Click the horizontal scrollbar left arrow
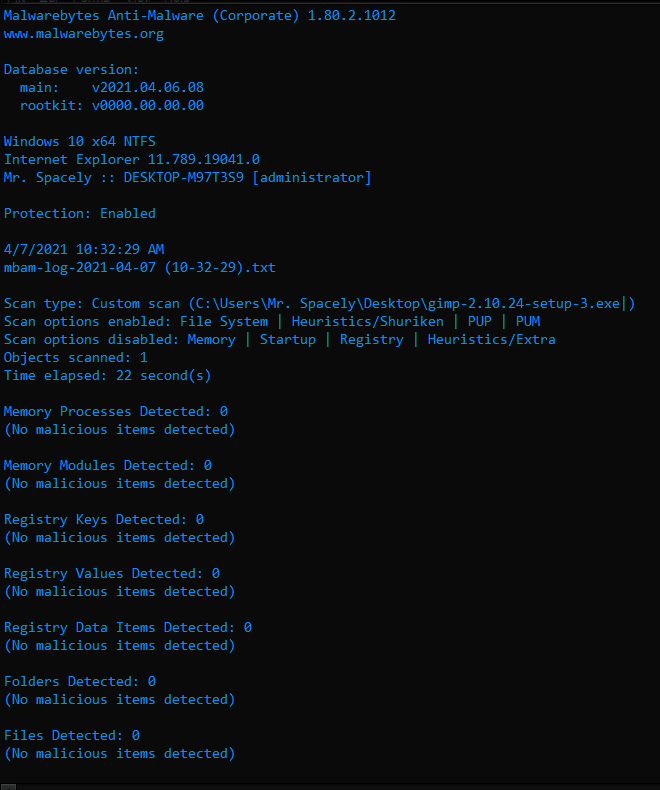The image size is (660, 790). tap(8, 786)
